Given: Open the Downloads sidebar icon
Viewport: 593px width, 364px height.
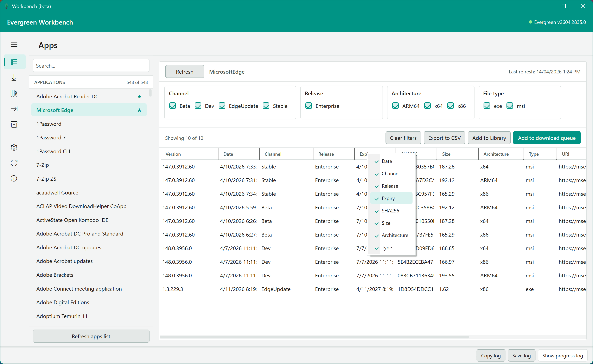Looking at the screenshot, I should pos(14,78).
